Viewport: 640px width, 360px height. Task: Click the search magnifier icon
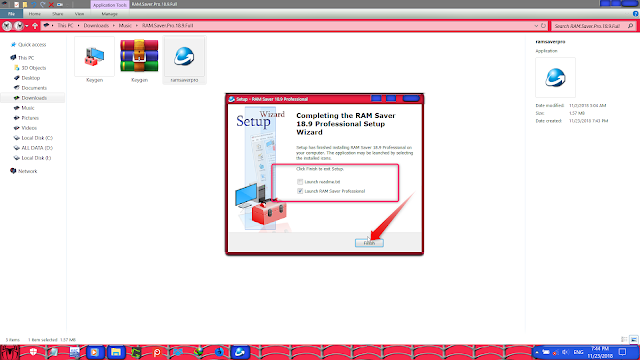click(x=630, y=26)
